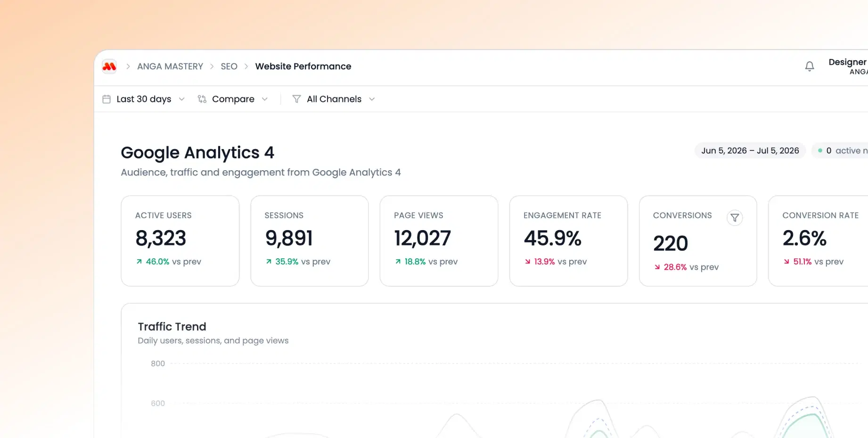Open the Designer user profile
Image resolution: width=868 pixels, height=438 pixels.
848,66
